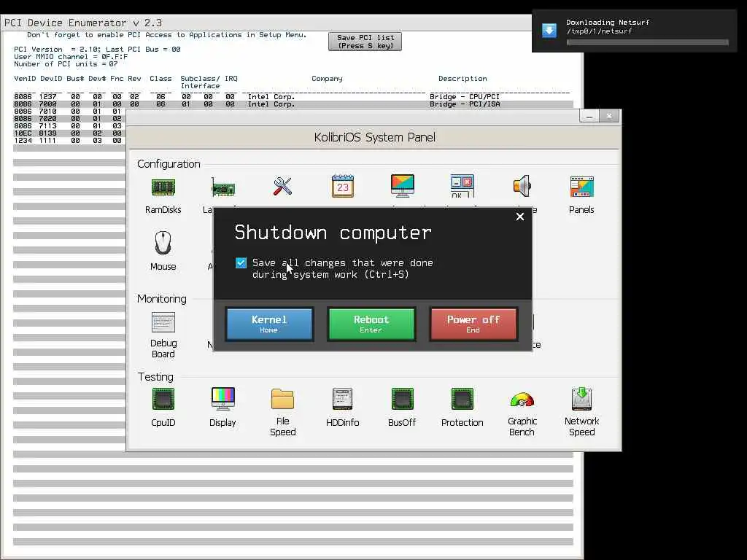This screenshot has height=560, width=747.
Task: Uncheck the Save all changes checkbox
Action: (x=241, y=262)
